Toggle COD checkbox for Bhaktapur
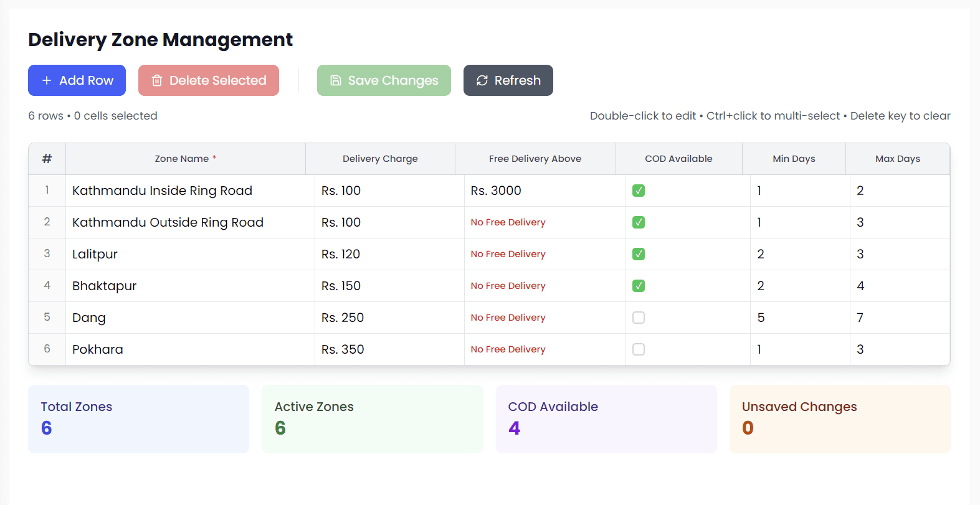This screenshot has height=505, width=980. (639, 286)
